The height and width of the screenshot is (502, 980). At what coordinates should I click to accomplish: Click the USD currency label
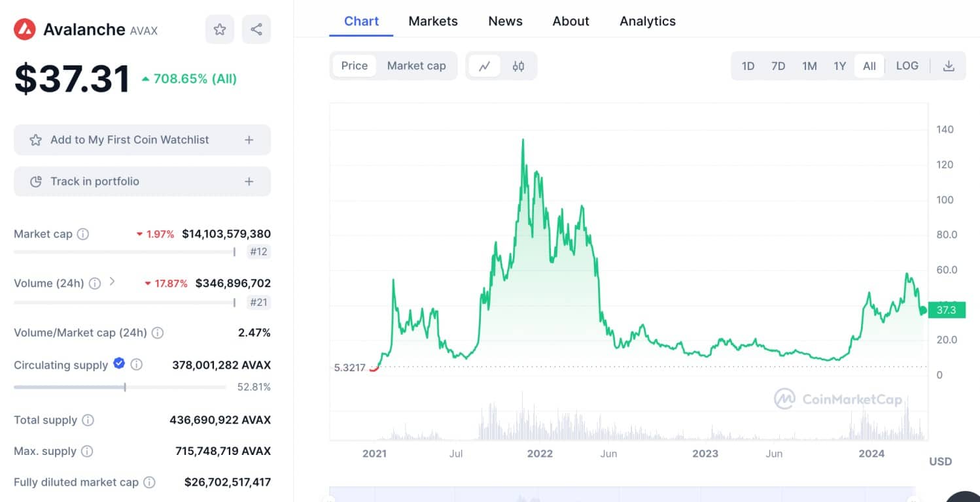(941, 461)
